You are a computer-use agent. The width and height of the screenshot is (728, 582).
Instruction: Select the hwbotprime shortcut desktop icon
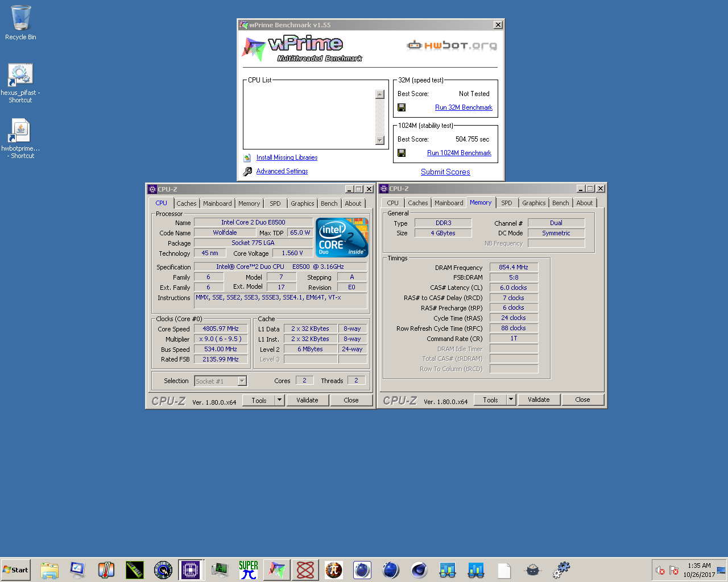pyautogui.click(x=20, y=138)
